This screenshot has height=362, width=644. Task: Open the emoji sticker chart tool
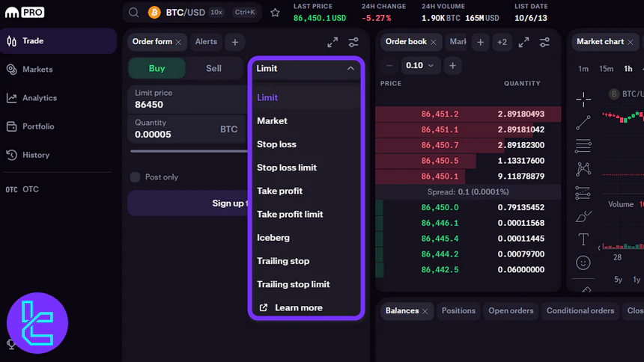[x=583, y=263]
